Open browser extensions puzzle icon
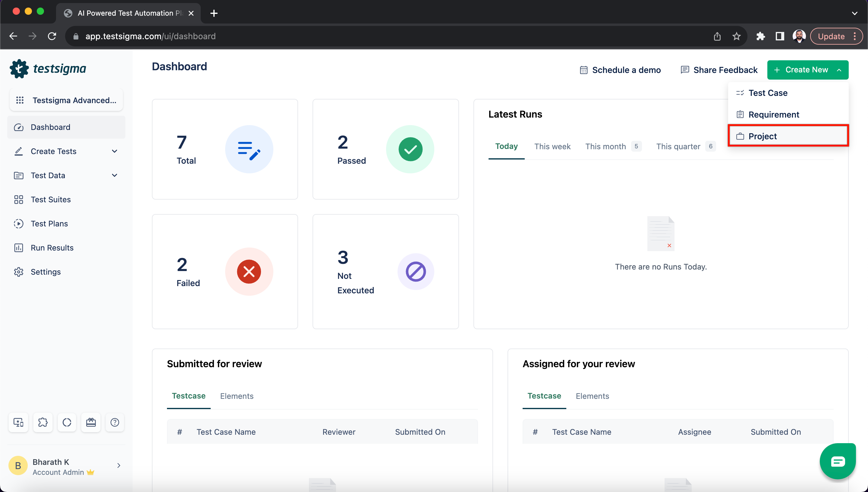The image size is (868, 492). 760,36
